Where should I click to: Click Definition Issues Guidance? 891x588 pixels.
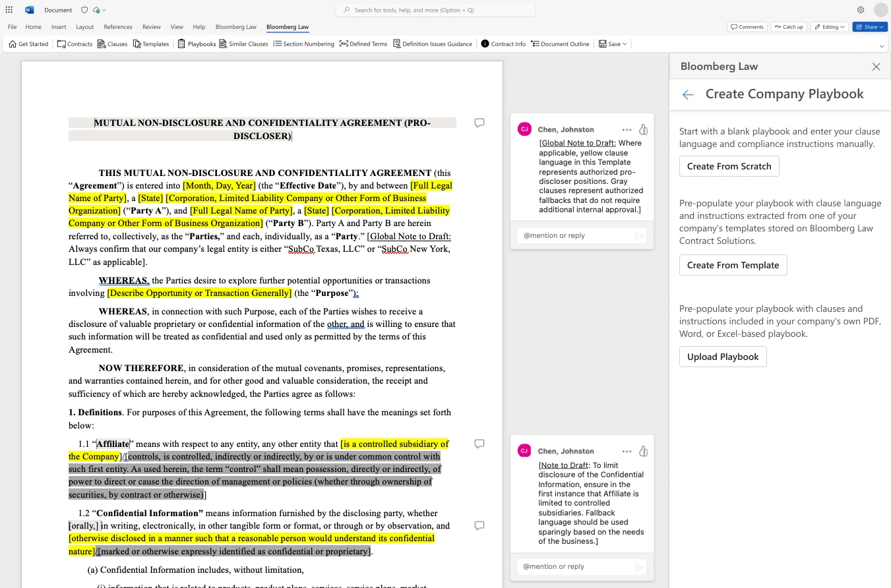pos(433,44)
